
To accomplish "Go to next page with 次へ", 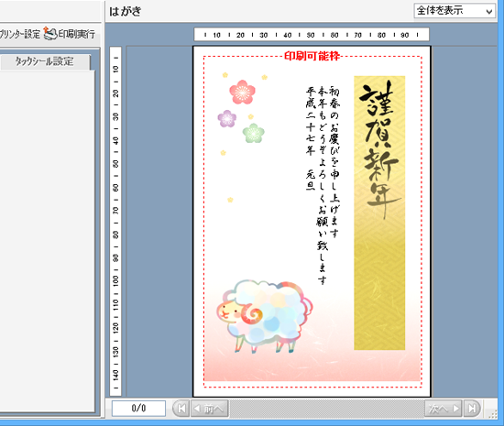I will pos(444,409).
